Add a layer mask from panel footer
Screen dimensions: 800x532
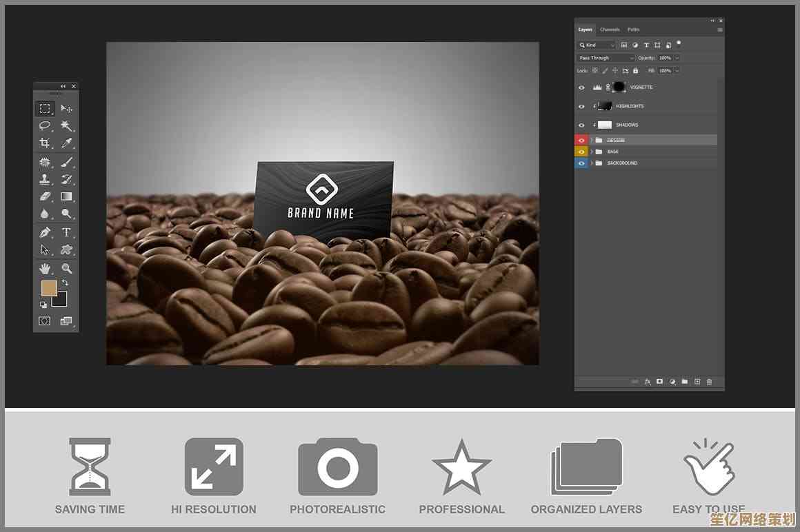659,382
